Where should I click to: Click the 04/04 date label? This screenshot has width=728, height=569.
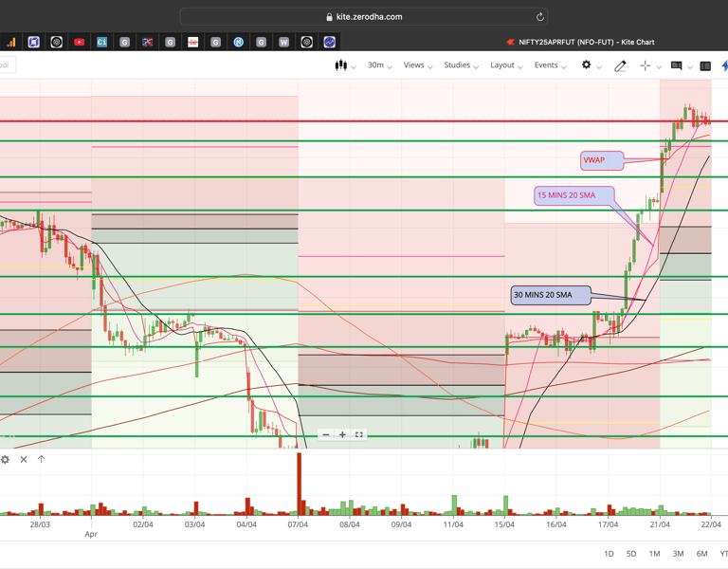(x=246, y=524)
